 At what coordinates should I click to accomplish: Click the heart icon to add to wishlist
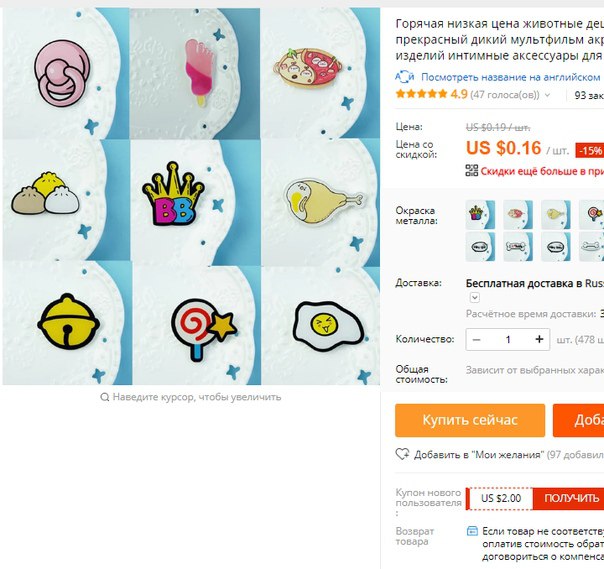[x=403, y=454]
